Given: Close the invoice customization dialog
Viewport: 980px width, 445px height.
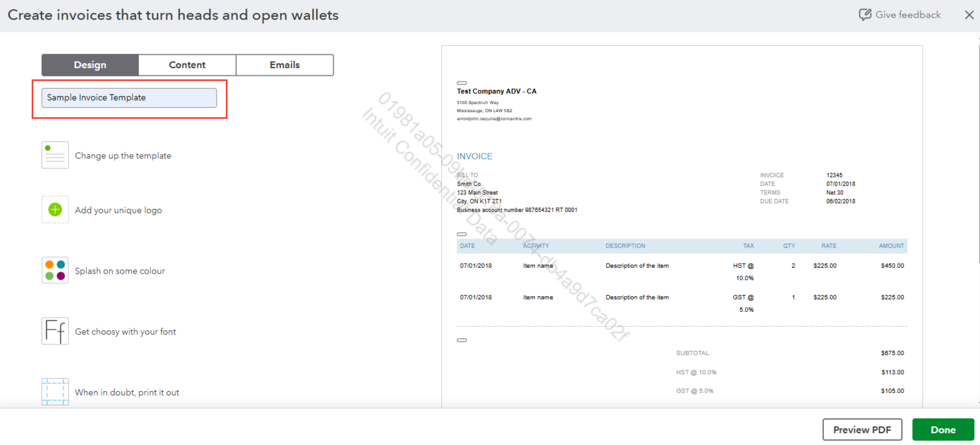Looking at the screenshot, I should tap(969, 15).
